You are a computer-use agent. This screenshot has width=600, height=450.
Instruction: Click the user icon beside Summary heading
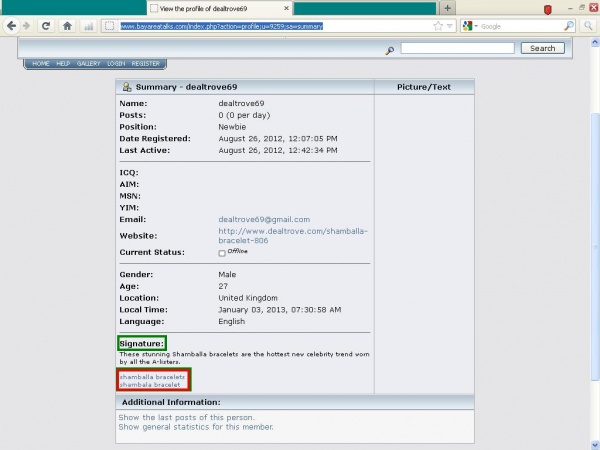127,87
